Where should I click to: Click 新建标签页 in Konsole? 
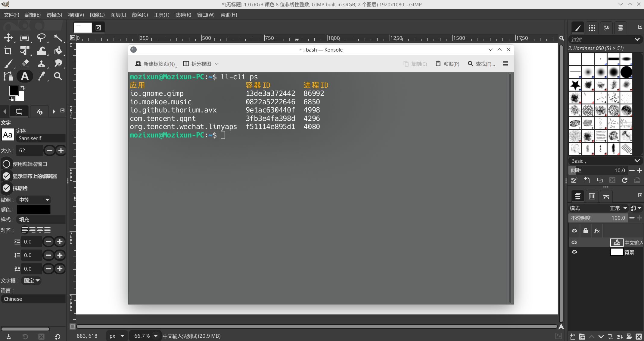pyautogui.click(x=155, y=64)
